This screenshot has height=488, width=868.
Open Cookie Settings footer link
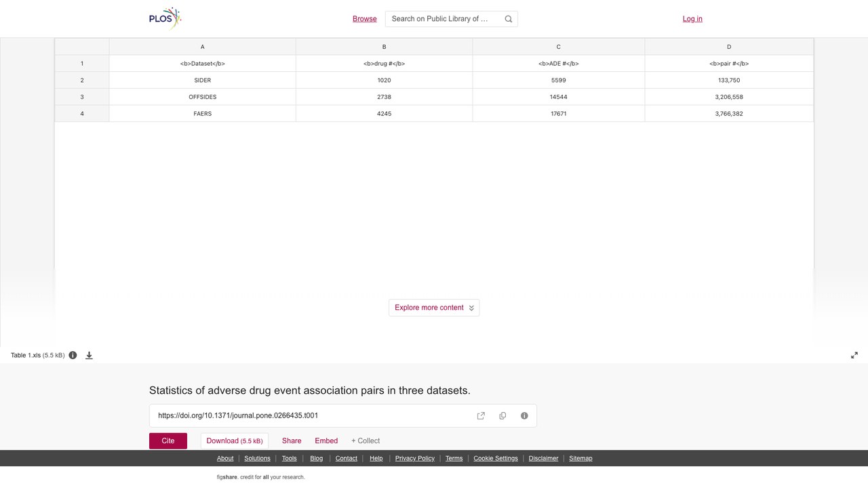tap(496, 458)
